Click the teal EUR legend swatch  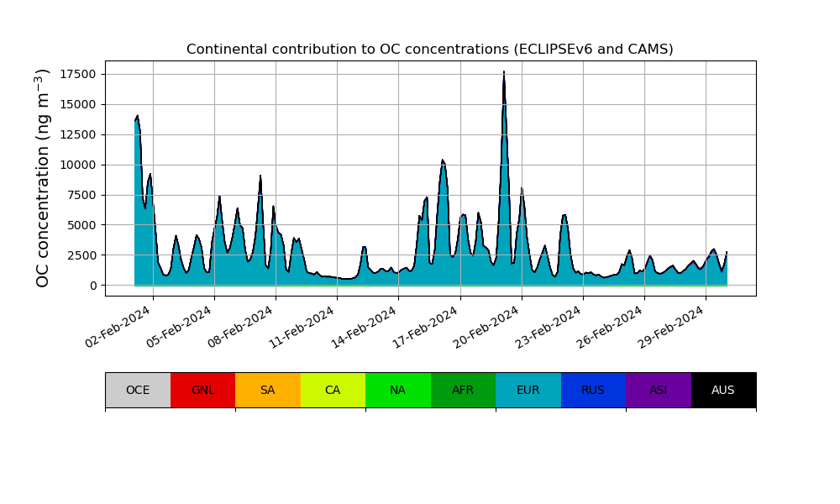[x=528, y=390]
